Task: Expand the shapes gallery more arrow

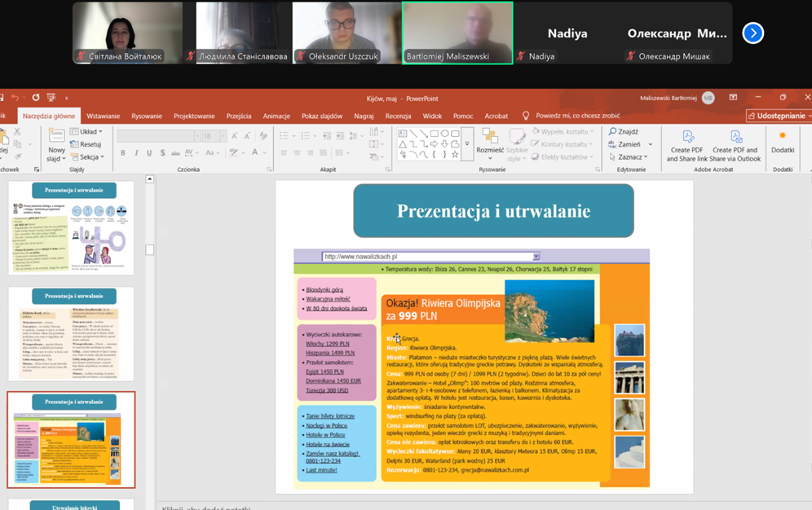Action: point(467,143)
